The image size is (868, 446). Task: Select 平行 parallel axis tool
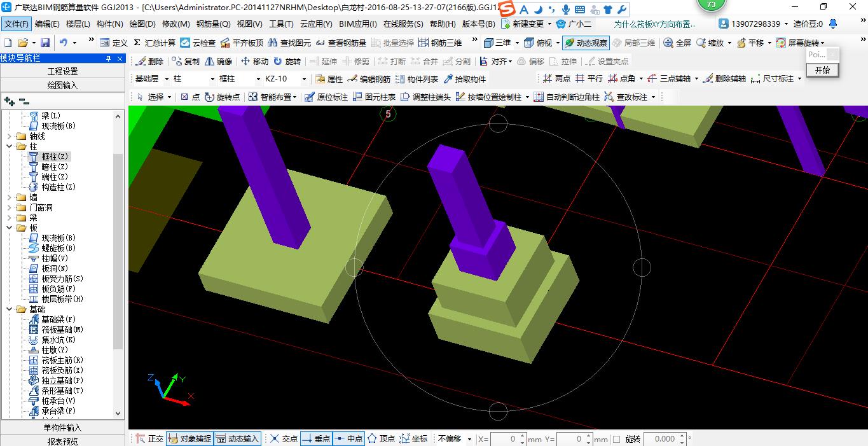pyautogui.click(x=589, y=78)
